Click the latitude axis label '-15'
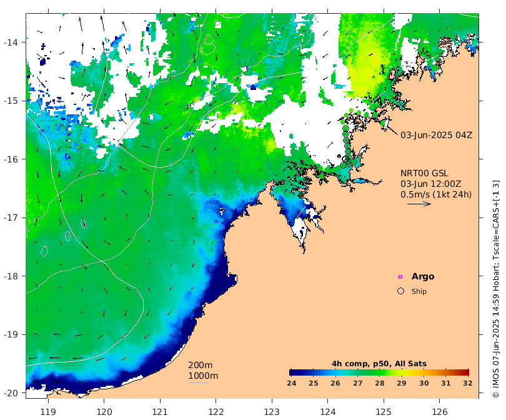This screenshot has width=506, height=420. 11,101
